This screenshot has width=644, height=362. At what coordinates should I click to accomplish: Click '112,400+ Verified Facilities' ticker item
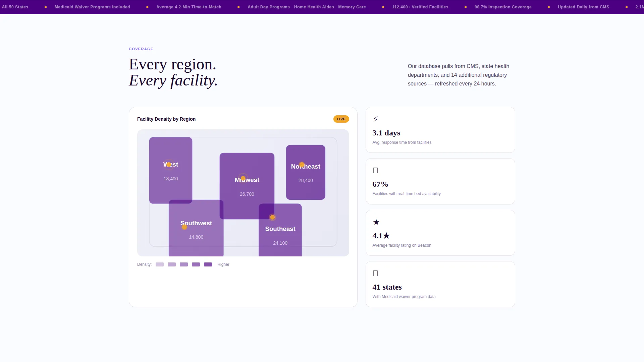point(420,7)
